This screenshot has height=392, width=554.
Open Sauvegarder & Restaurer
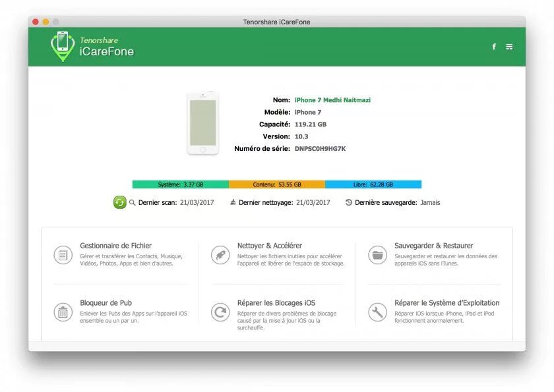(x=433, y=246)
